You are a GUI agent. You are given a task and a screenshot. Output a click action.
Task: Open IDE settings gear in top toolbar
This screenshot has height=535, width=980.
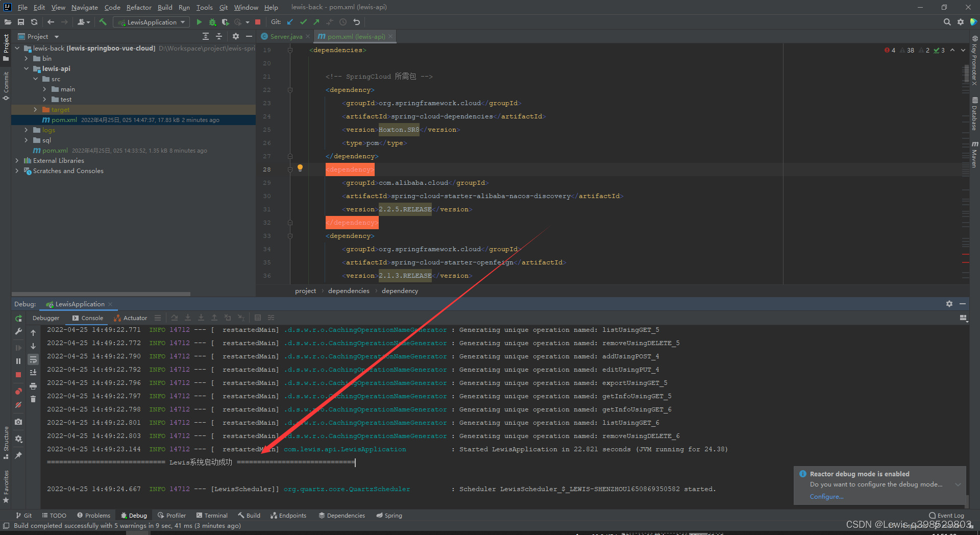[960, 22]
